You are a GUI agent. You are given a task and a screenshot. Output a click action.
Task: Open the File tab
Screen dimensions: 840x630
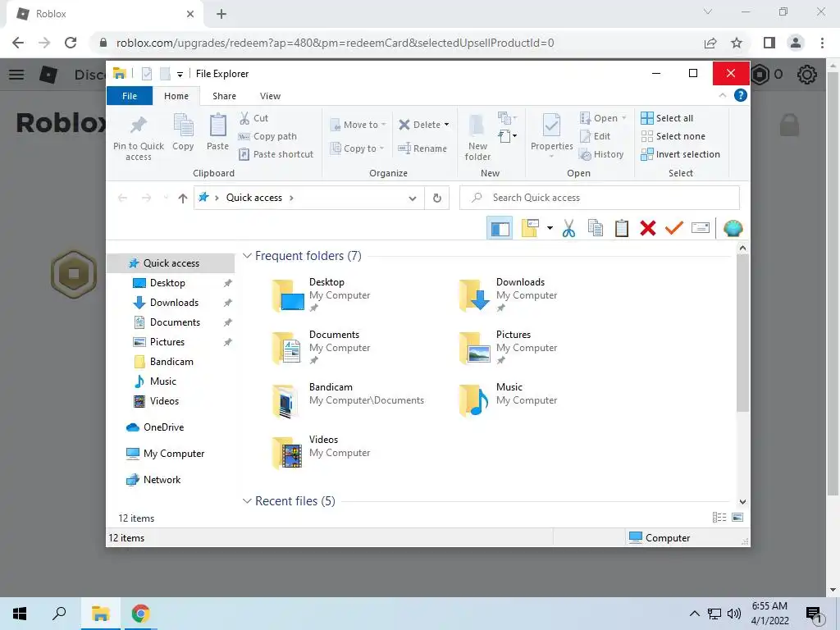pyautogui.click(x=130, y=96)
